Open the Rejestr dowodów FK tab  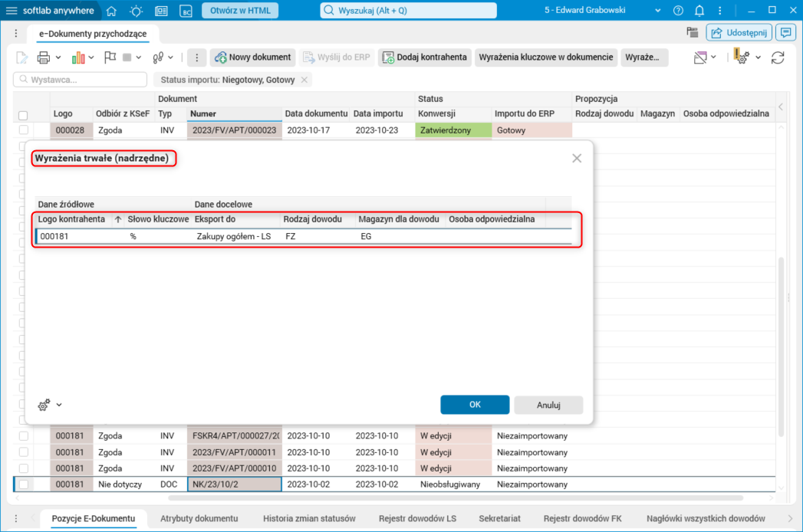(x=582, y=519)
